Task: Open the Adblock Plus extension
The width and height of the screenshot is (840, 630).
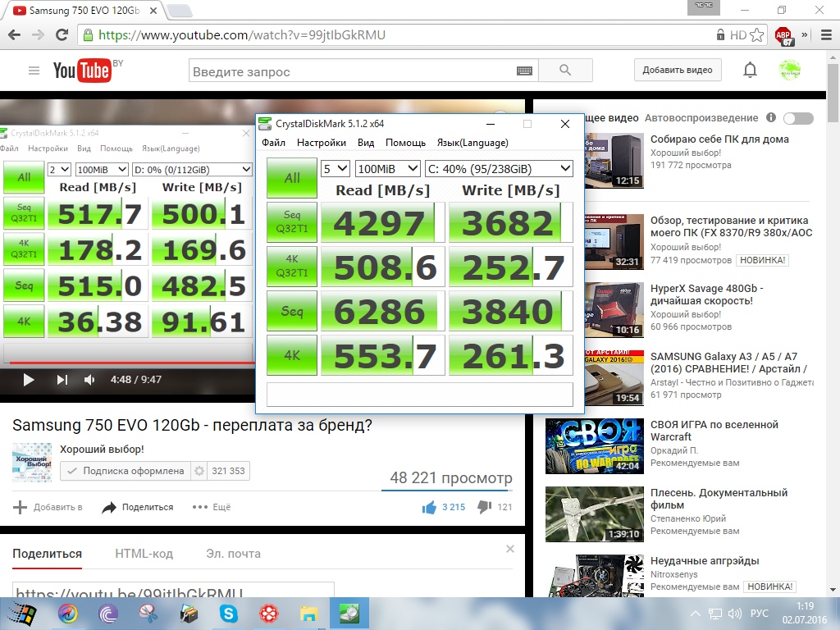Action: [x=783, y=36]
